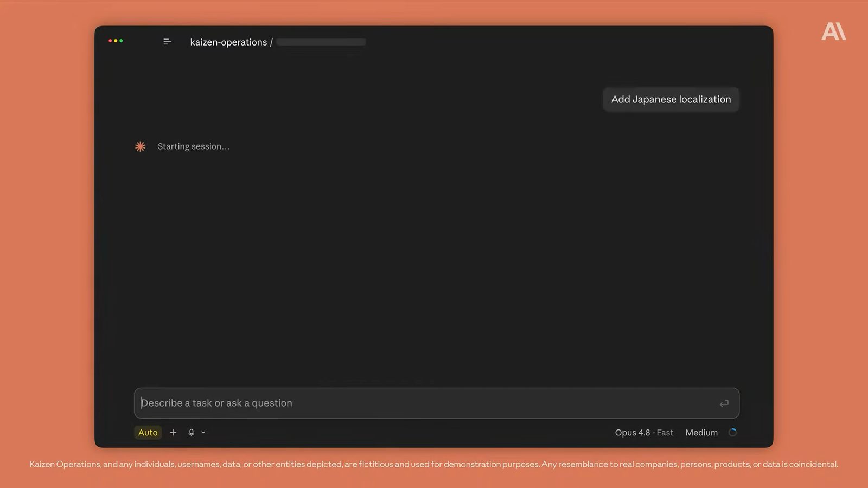868x488 pixels.
Task: Click the blurred session title in header
Action: pyautogui.click(x=321, y=42)
